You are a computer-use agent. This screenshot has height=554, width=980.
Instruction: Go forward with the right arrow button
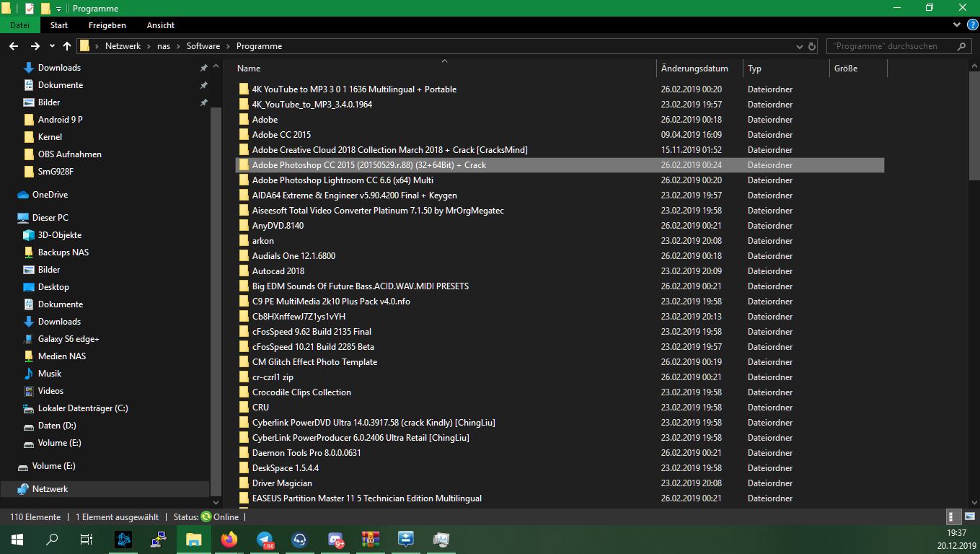[35, 45]
